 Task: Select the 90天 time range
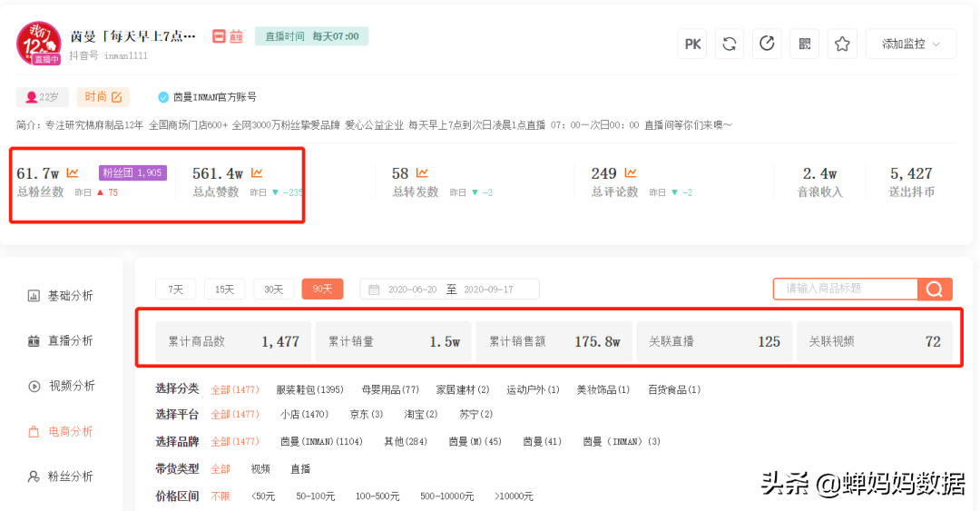tap(322, 289)
